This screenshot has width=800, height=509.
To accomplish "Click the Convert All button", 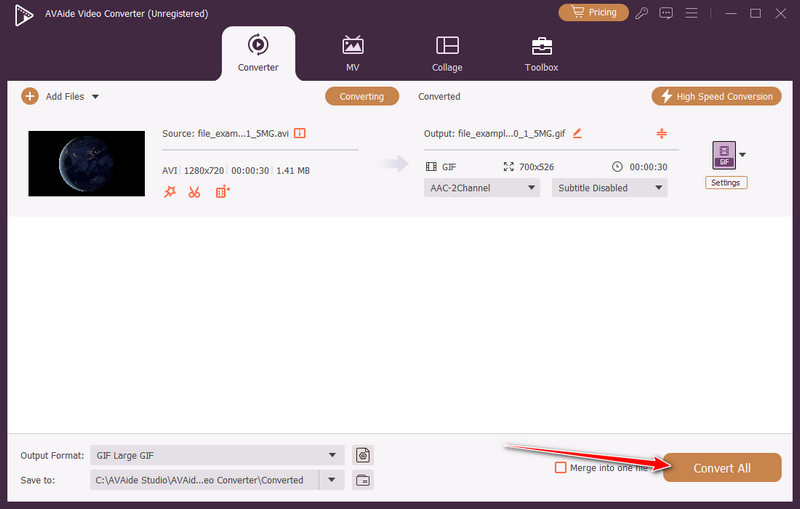I will tap(722, 468).
